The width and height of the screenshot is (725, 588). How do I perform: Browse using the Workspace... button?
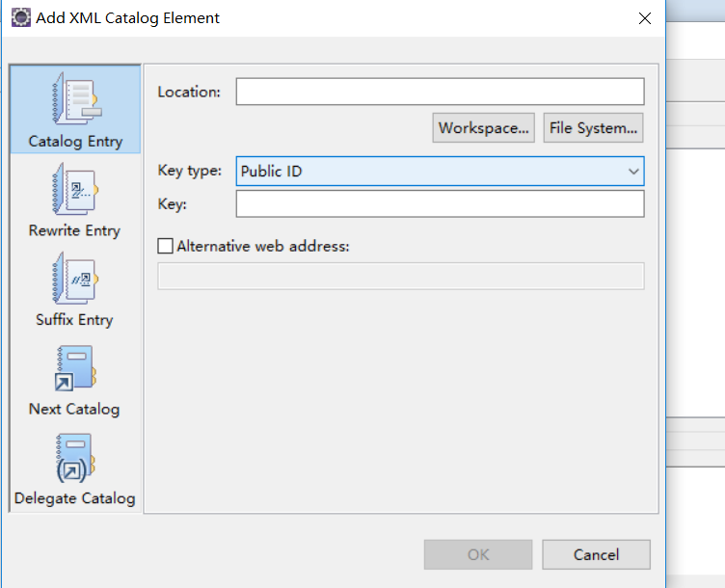[483, 127]
